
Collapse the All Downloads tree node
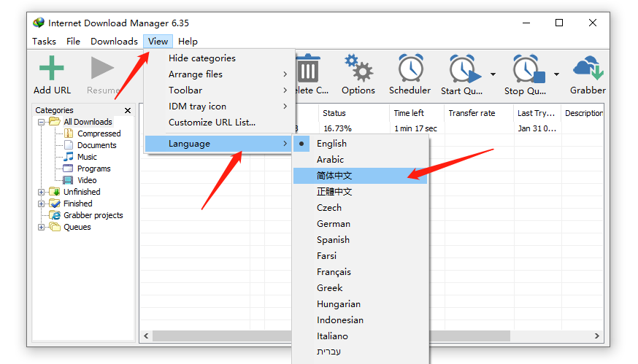[x=41, y=122]
